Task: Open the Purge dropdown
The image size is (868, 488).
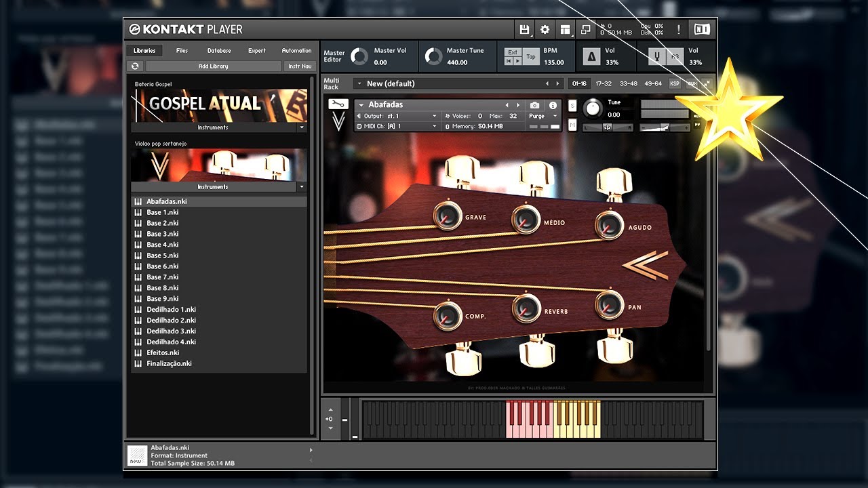Action: pos(544,116)
